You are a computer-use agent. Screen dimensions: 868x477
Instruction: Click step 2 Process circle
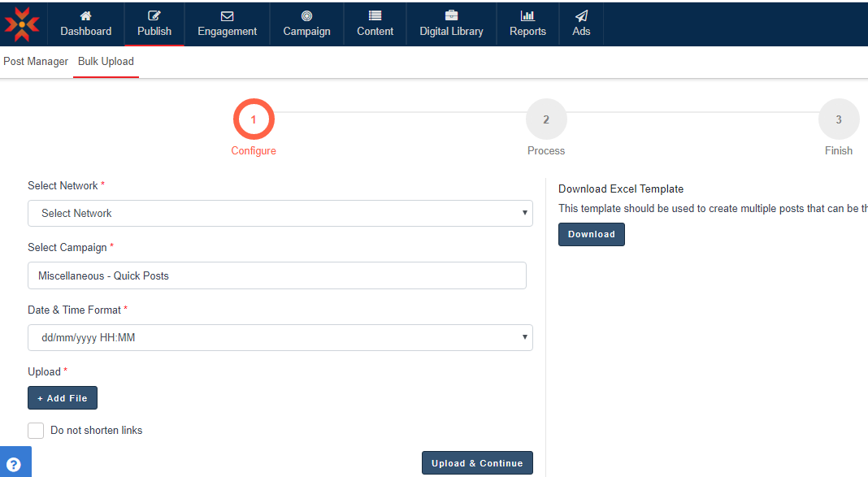[x=546, y=119]
